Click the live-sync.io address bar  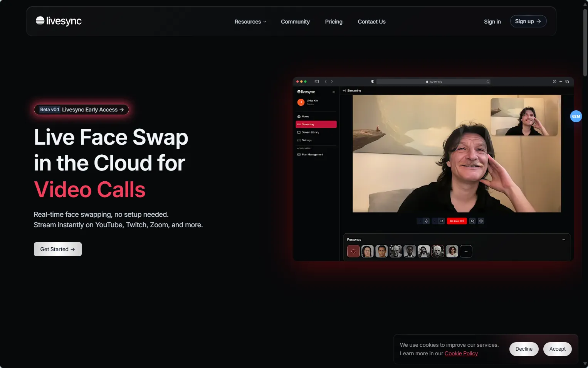(x=433, y=81)
